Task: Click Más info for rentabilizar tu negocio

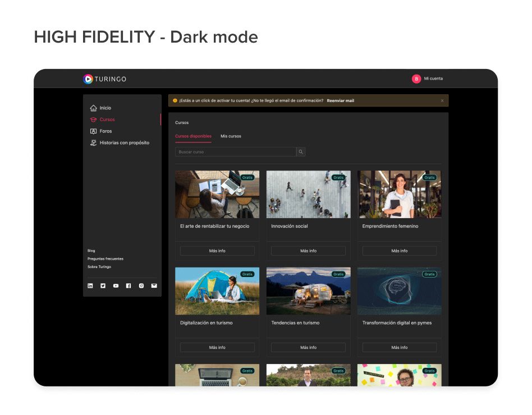Action: tap(217, 251)
